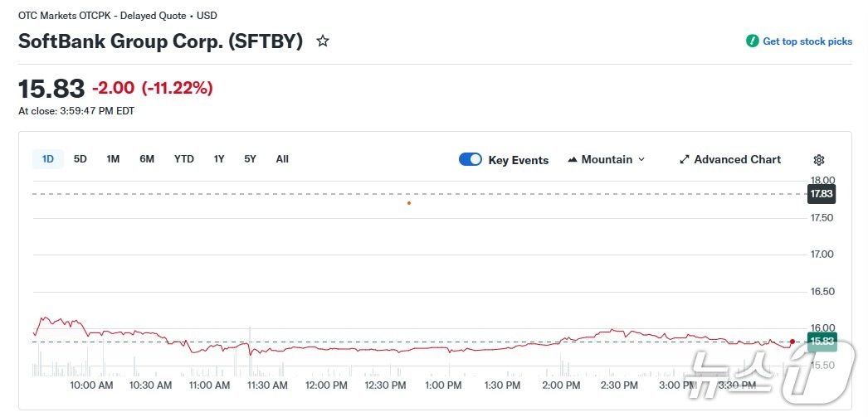Viewport: 868px width, 417px height.
Task: Choose the 6M chart range
Action: (x=147, y=159)
